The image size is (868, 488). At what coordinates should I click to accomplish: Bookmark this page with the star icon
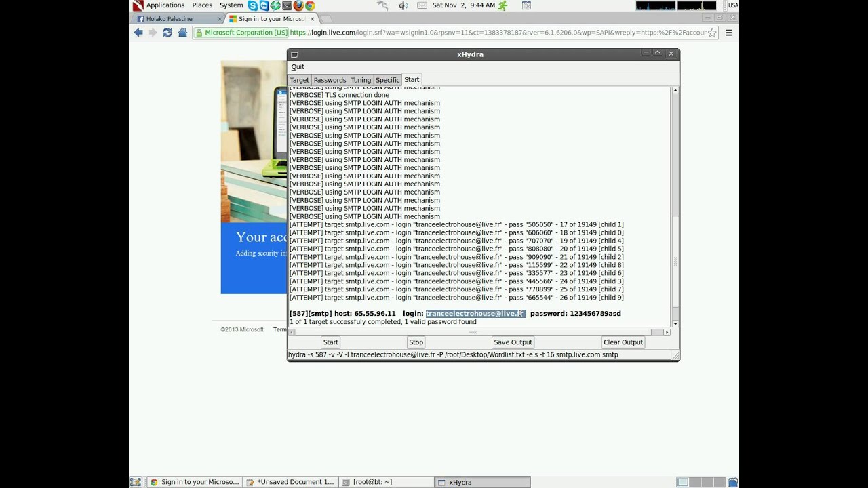click(x=712, y=33)
